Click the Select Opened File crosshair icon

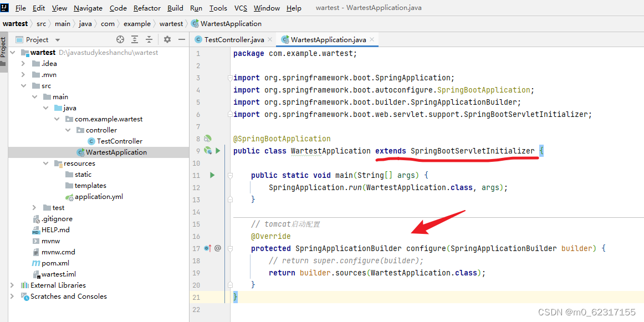tap(120, 39)
